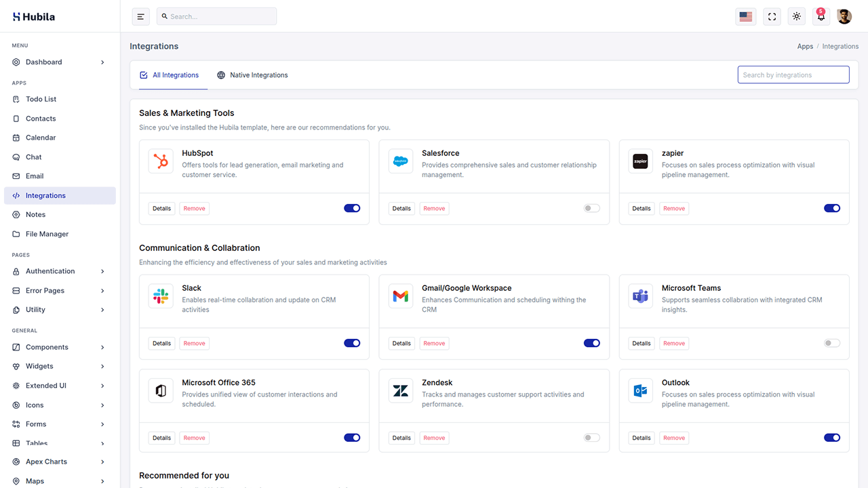Remove the Outlook integration
The height and width of the screenshot is (488, 868).
point(673,438)
